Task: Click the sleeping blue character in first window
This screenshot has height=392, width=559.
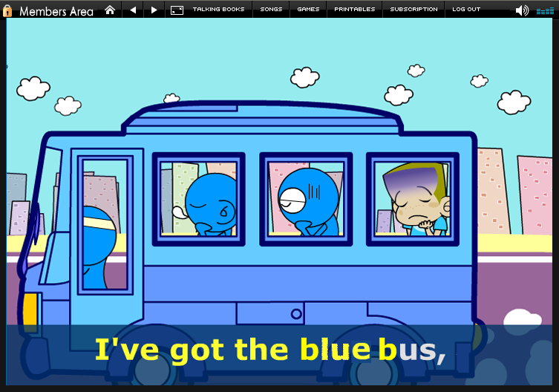Action: point(209,202)
